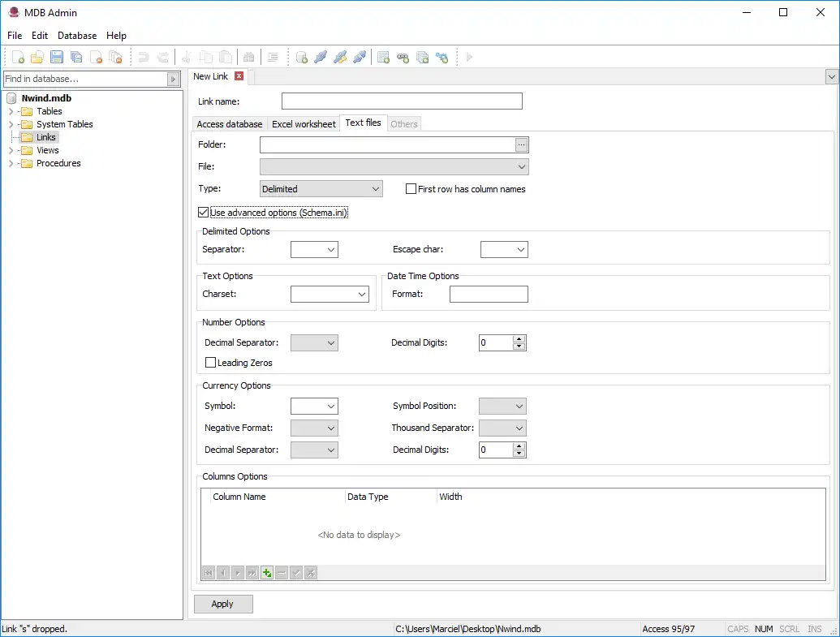
Task: Click the Open database folder icon
Action: pos(37,57)
